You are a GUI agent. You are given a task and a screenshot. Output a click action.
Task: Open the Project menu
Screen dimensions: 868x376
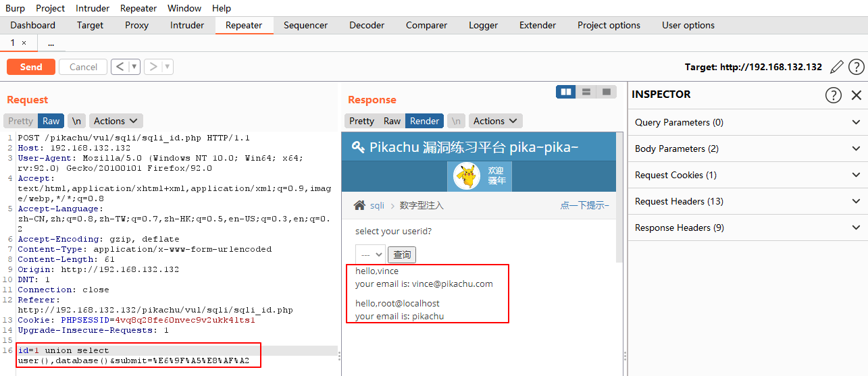(x=51, y=8)
